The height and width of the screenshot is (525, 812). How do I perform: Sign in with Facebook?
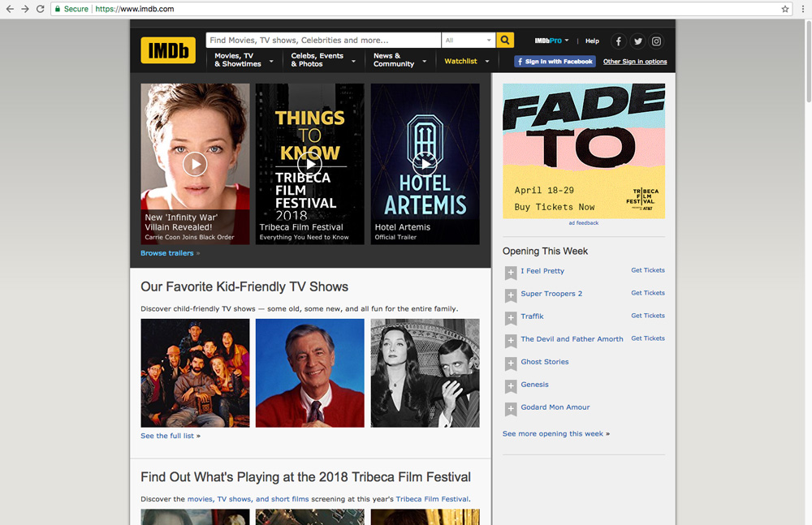coord(555,61)
